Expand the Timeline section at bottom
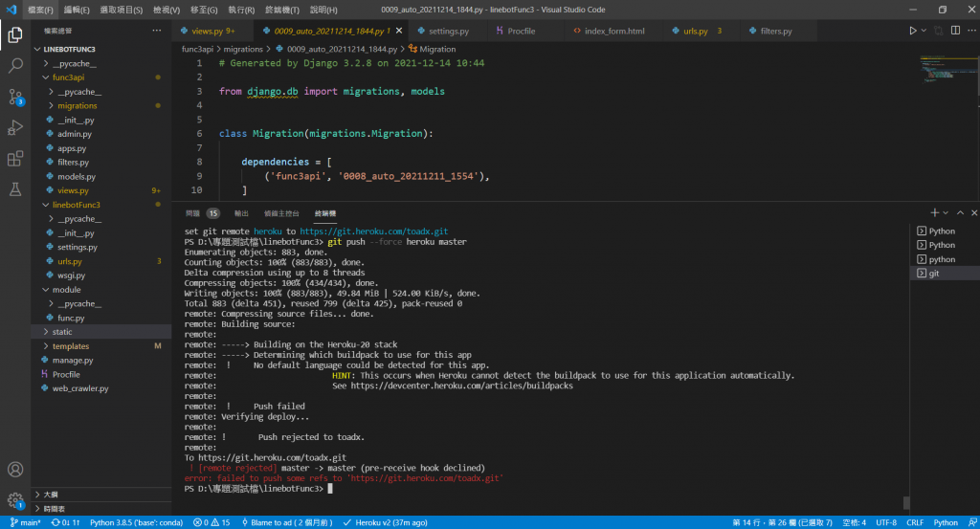This screenshot has width=980, height=529. click(101, 508)
